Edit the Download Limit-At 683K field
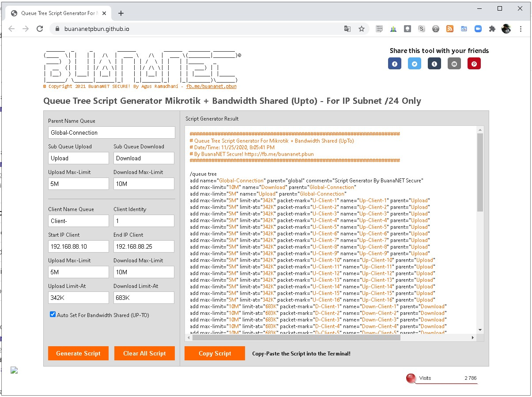 (144, 298)
